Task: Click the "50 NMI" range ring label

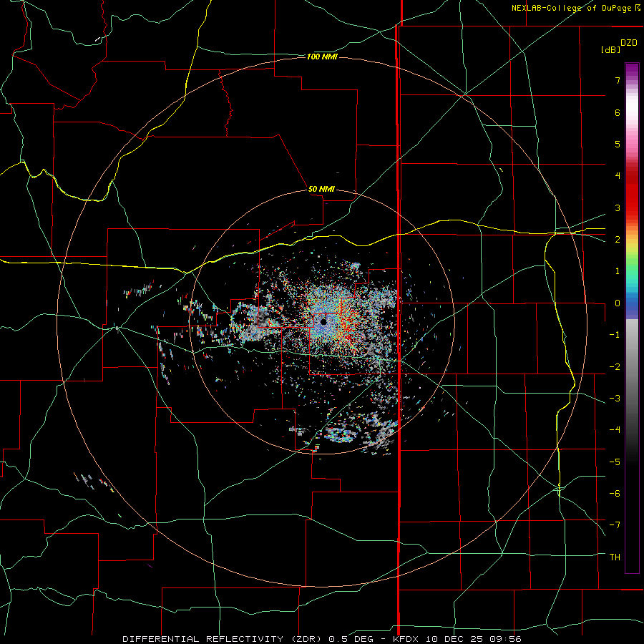Action: 321,190
